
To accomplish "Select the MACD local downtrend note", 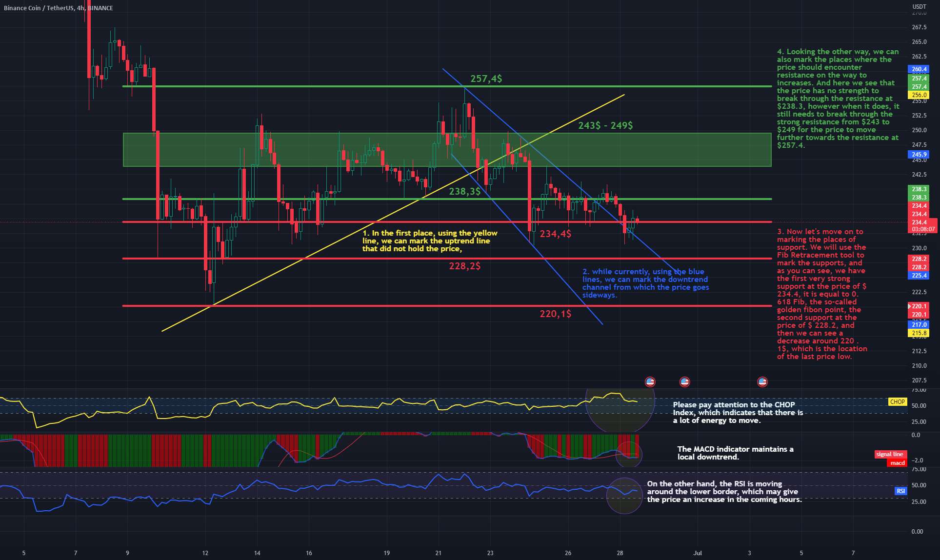I will pyautogui.click(x=735, y=453).
